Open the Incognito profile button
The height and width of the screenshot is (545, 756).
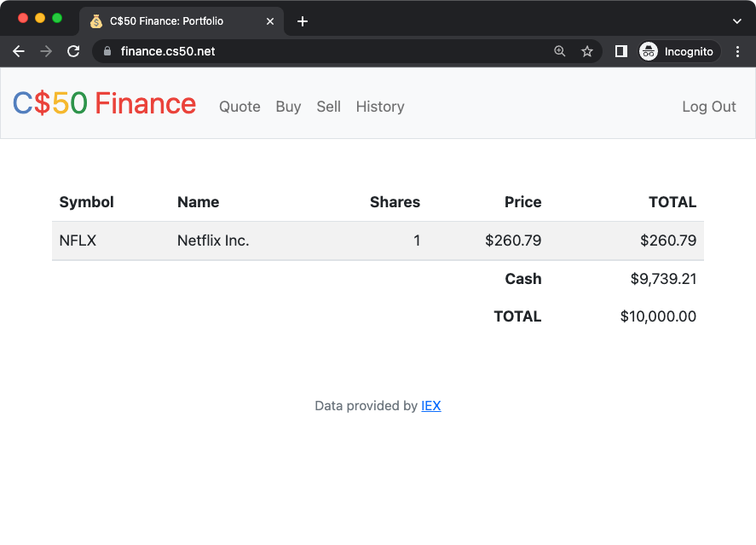click(x=678, y=51)
